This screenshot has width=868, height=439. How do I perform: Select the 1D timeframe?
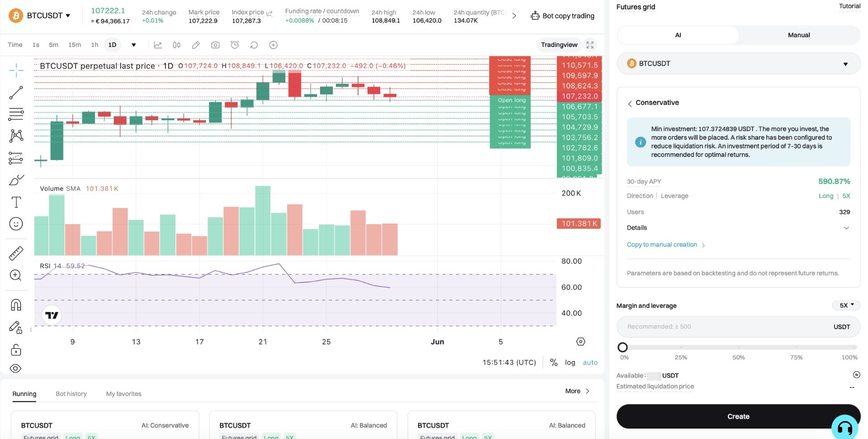point(113,45)
